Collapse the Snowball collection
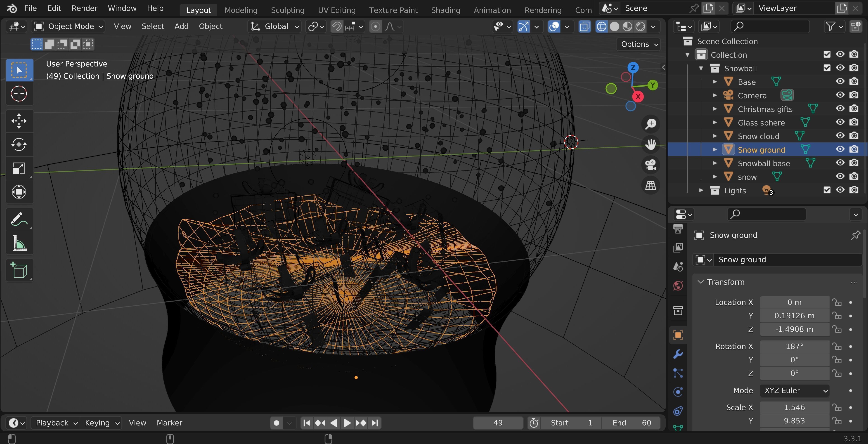868x444 pixels. click(701, 68)
